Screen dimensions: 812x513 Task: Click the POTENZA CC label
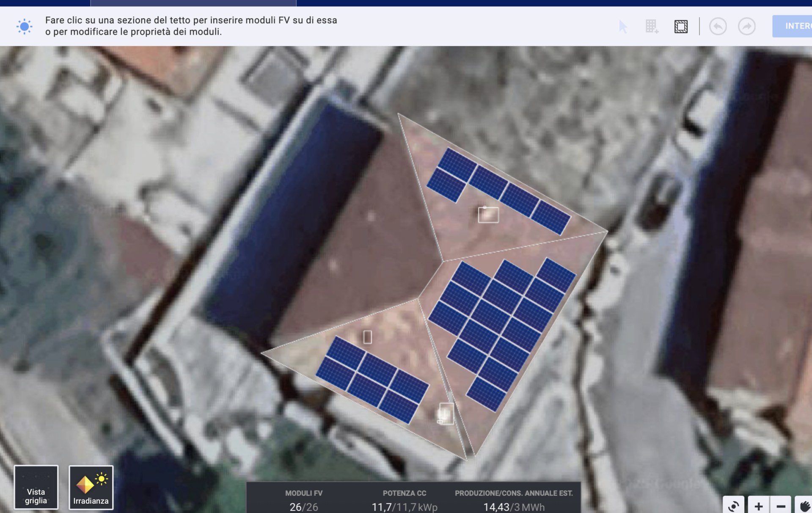tap(405, 493)
